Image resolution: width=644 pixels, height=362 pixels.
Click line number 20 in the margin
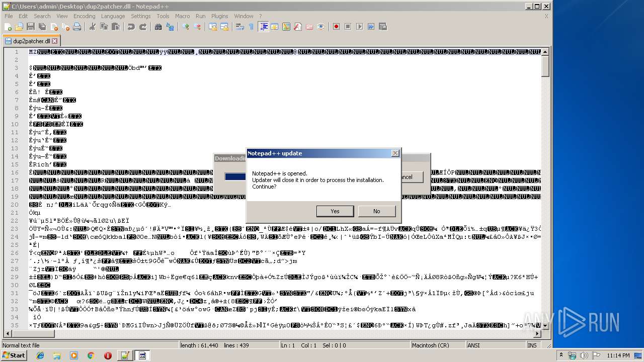pyautogui.click(x=15, y=205)
